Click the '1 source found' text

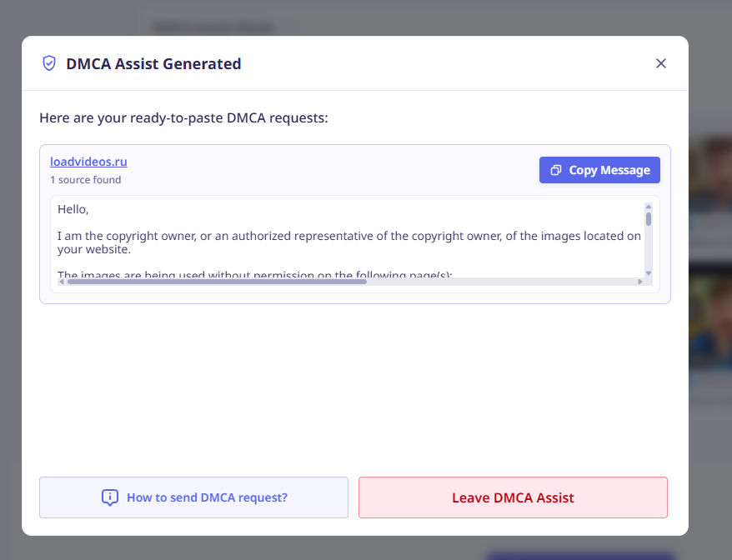pyautogui.click(x=85, y=180)
